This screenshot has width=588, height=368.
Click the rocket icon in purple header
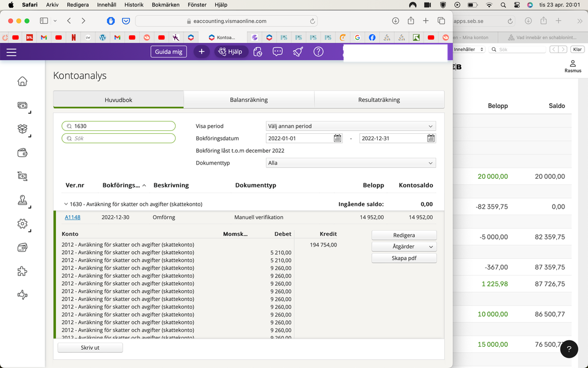298,52
